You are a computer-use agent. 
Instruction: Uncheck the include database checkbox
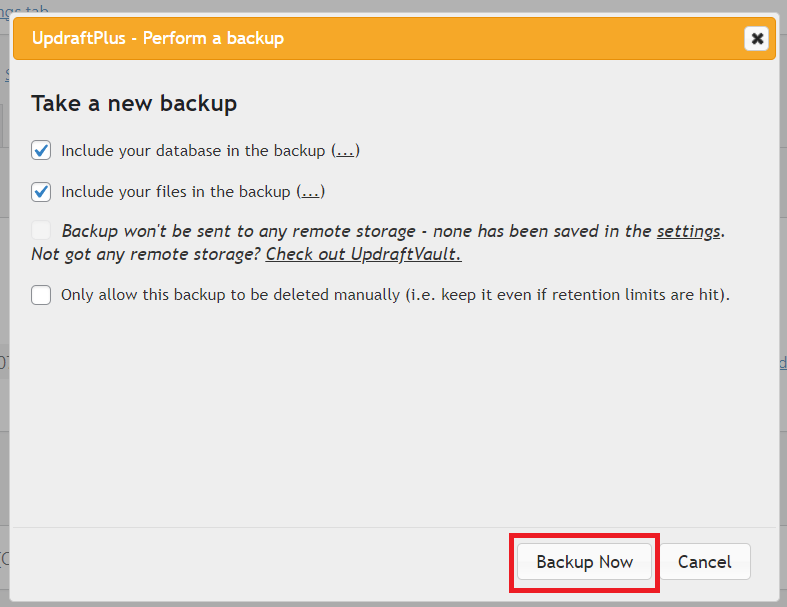(x=41, y=151)
